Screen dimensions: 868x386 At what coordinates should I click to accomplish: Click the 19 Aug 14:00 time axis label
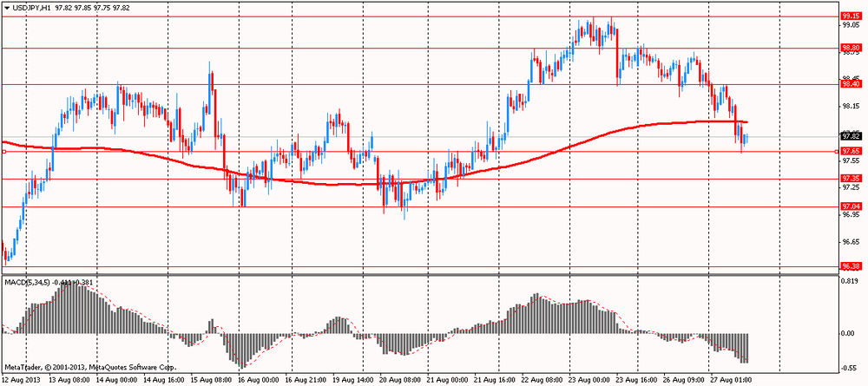[x=352, y=381]
